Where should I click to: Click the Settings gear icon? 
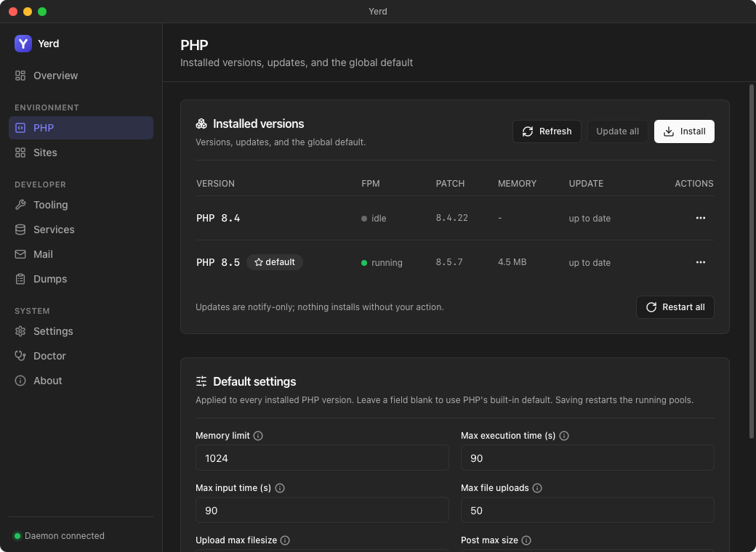coord(20,331)
